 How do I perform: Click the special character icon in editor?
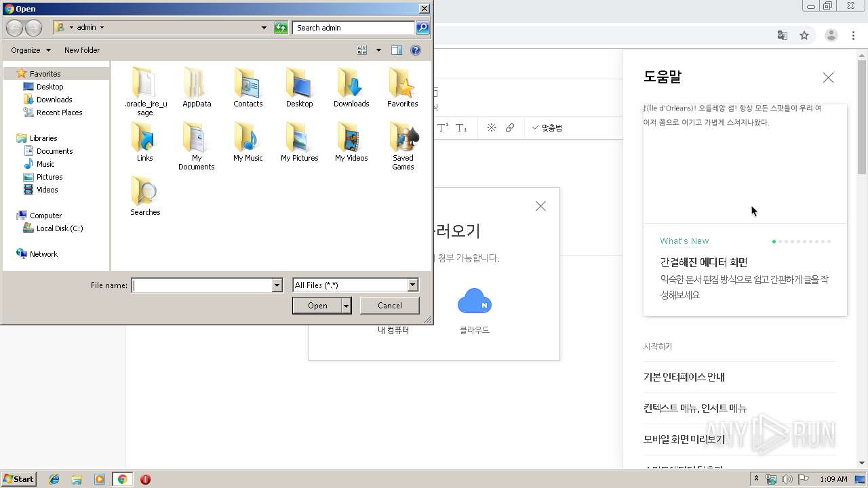tap(492, 127)
